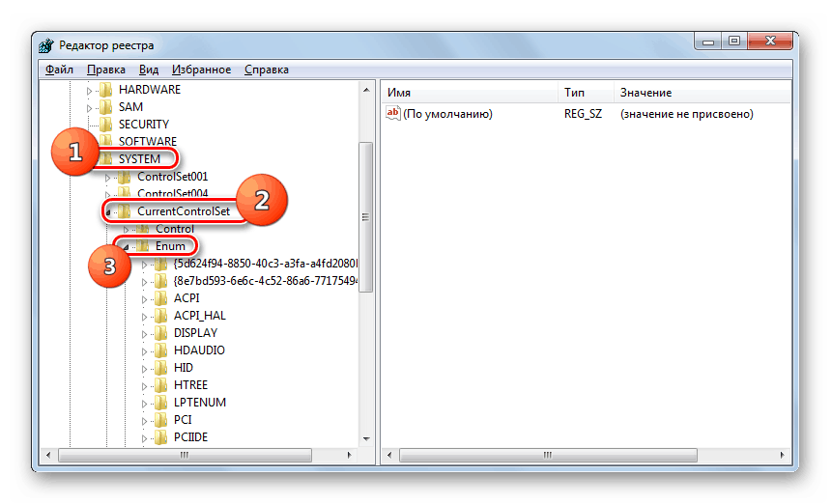Click the {5d624f94 GUID folder icon
The height and width of the screenshot is (504, 831).
click(161, 264)
